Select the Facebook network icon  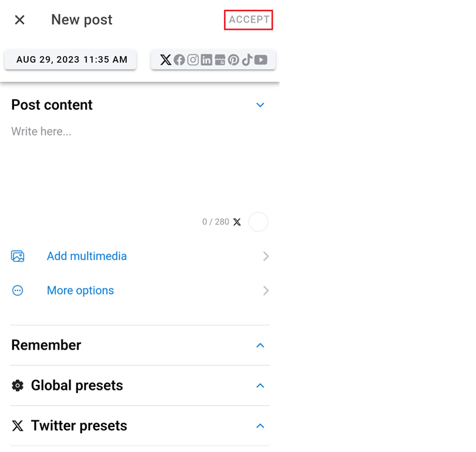(179, 60)
